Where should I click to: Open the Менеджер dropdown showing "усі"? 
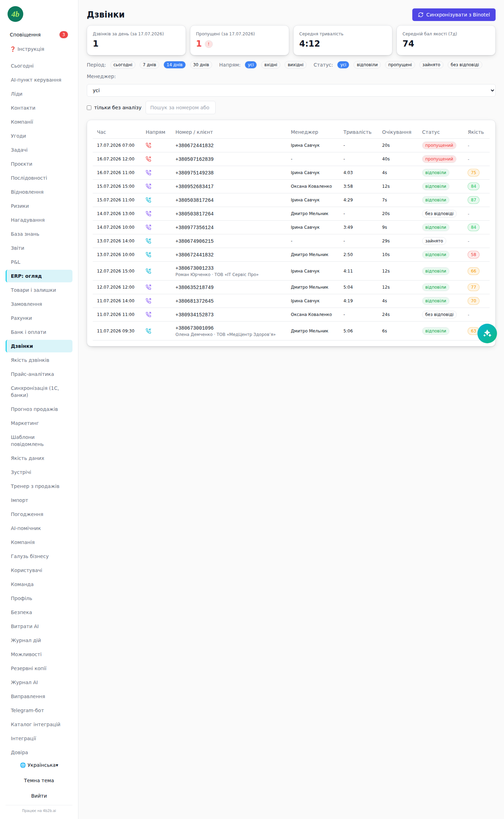tap(291, 90)
